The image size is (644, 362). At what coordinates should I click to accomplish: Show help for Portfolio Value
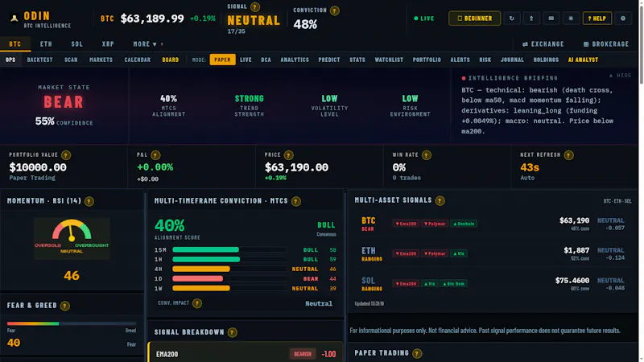pos(66,155)
